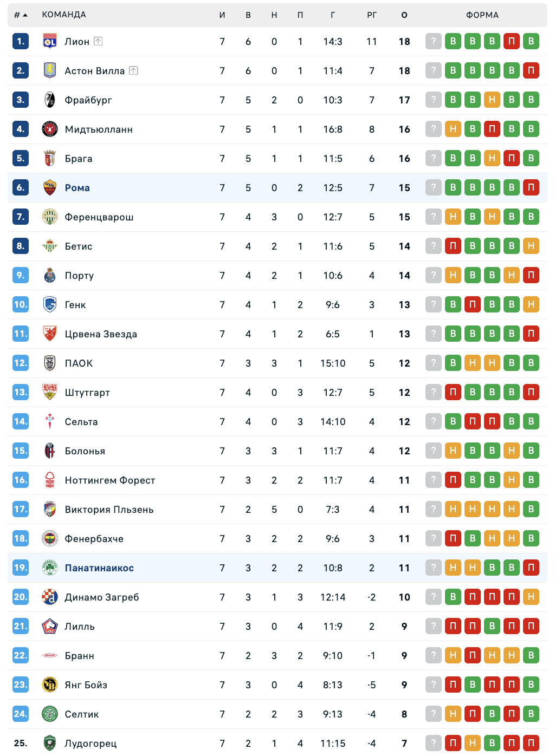Click the Young Boys crest icon
Image resolution: width=555 pixels, height=756 pixels.
pyautogui.click(x=50, y=685)
